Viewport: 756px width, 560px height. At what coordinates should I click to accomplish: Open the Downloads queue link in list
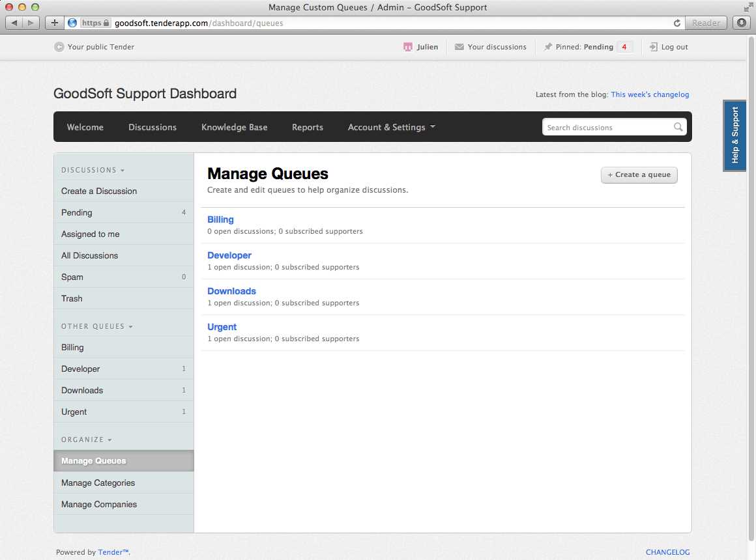pos(231,291)
